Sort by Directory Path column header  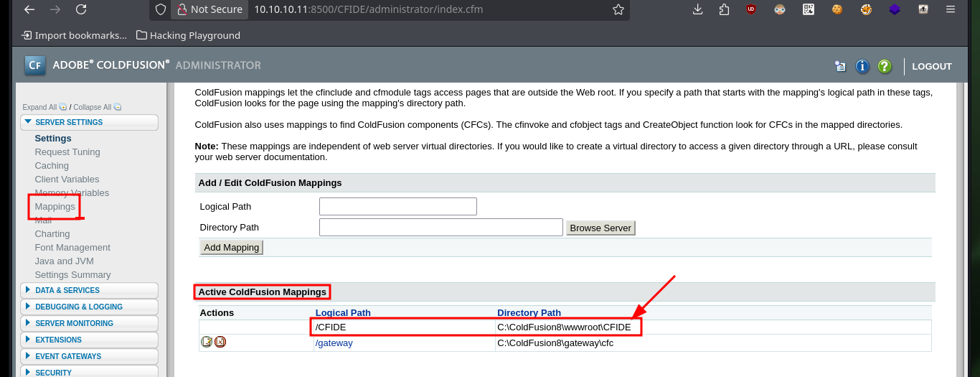tap(529, 312)
